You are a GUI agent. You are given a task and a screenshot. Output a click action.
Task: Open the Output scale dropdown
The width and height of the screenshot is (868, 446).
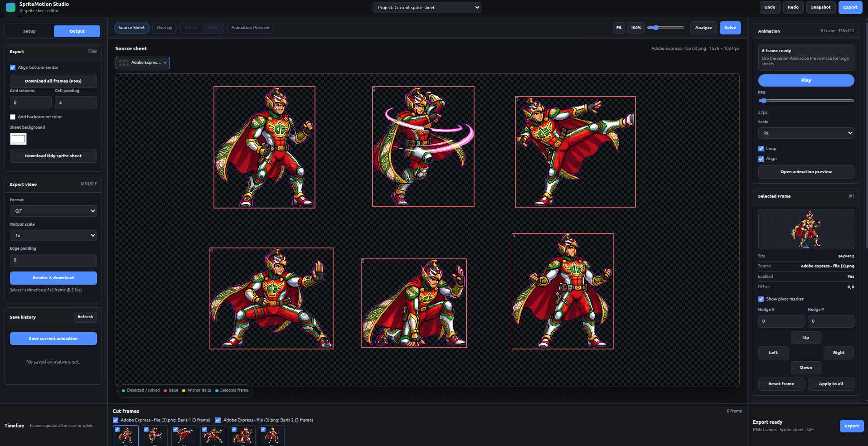[53, 235]
